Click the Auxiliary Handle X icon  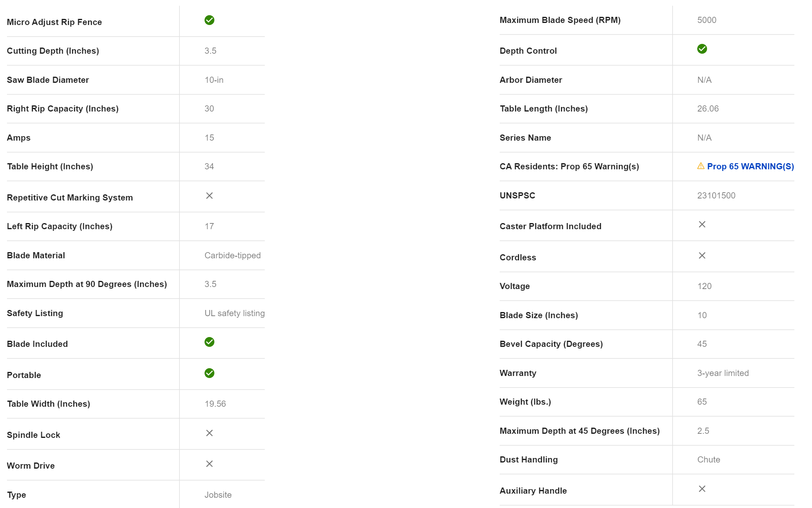point(702,489)
